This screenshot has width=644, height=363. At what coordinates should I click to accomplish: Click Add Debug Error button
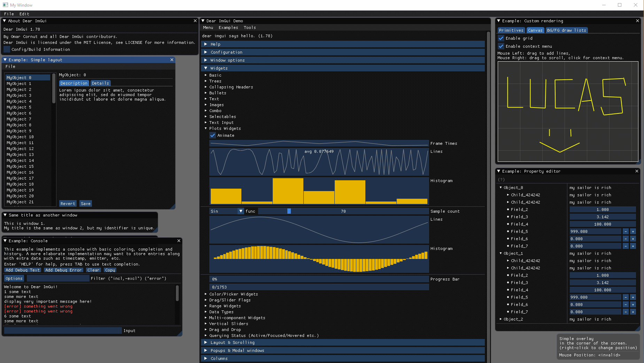point(63,270)
